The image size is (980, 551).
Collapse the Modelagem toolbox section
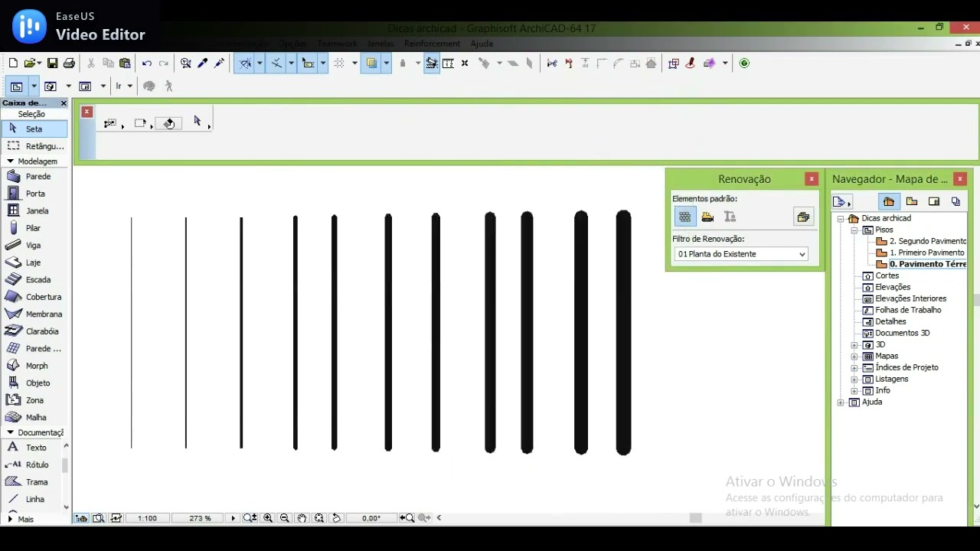coord(11,161)
